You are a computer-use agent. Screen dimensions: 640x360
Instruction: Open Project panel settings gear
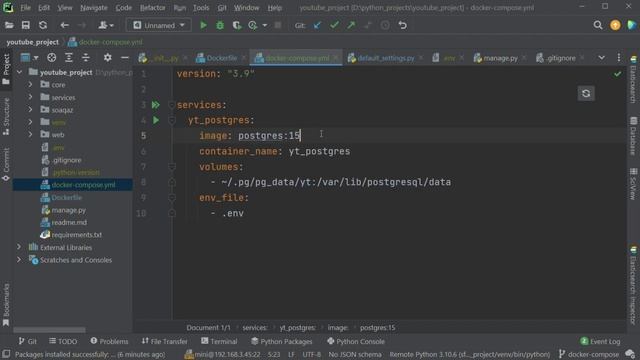107,58
